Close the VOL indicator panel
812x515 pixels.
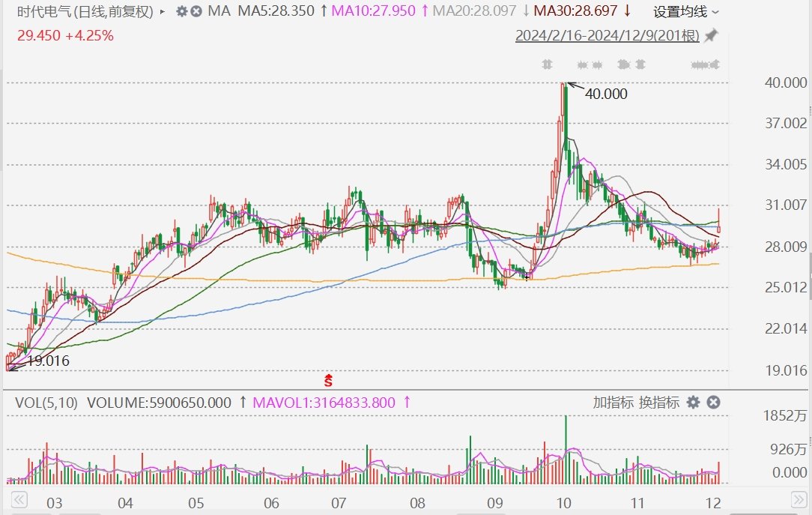coord(714,403)
